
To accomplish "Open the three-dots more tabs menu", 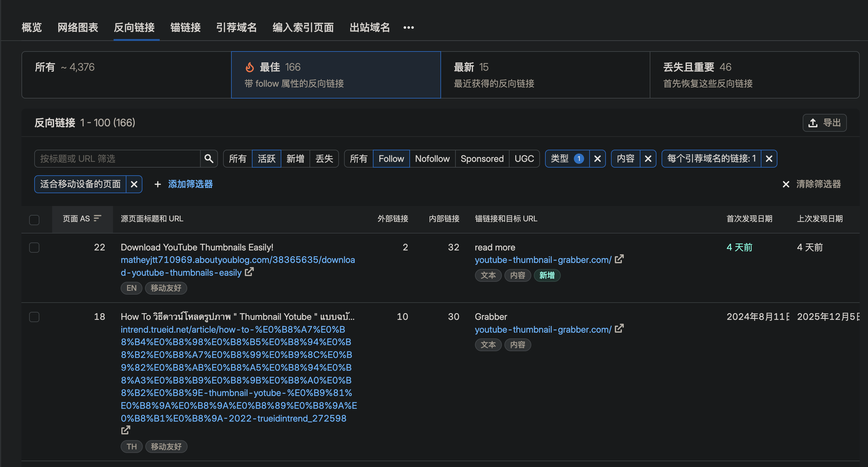I will [408, 28].
